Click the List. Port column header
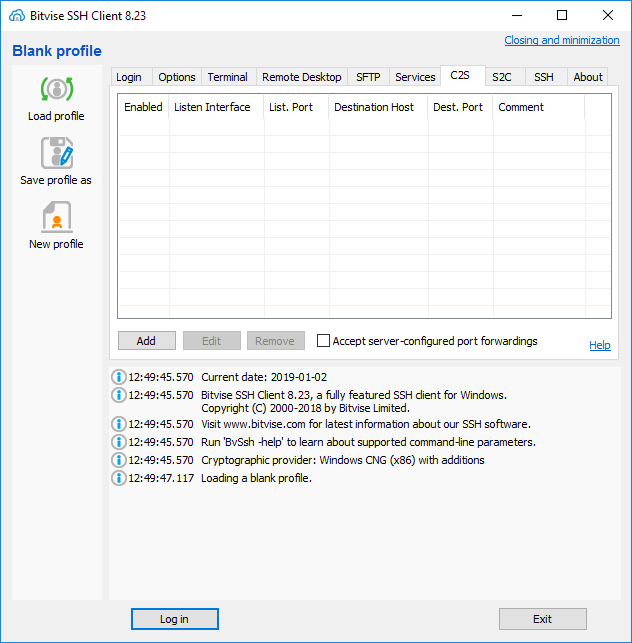This screenshot has width=632, height=643. [x=296, y=107]
